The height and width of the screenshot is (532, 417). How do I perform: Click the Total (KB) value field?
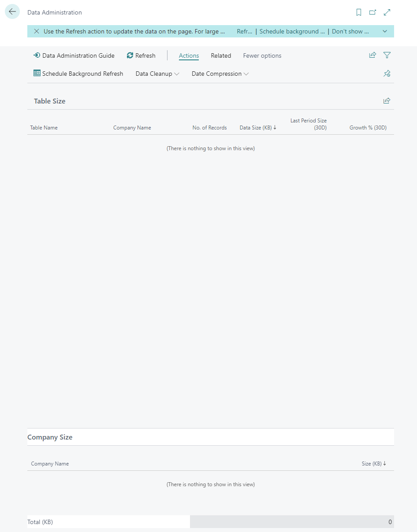pos(292,522)
